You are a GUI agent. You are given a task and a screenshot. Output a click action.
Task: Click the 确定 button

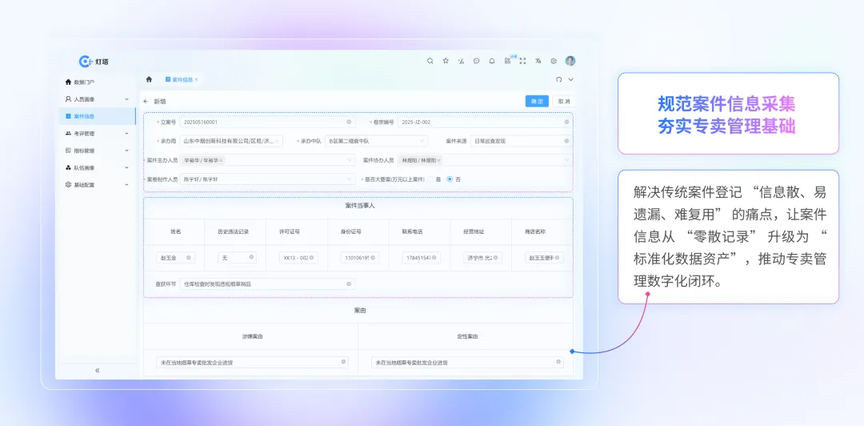coord(537,101)
